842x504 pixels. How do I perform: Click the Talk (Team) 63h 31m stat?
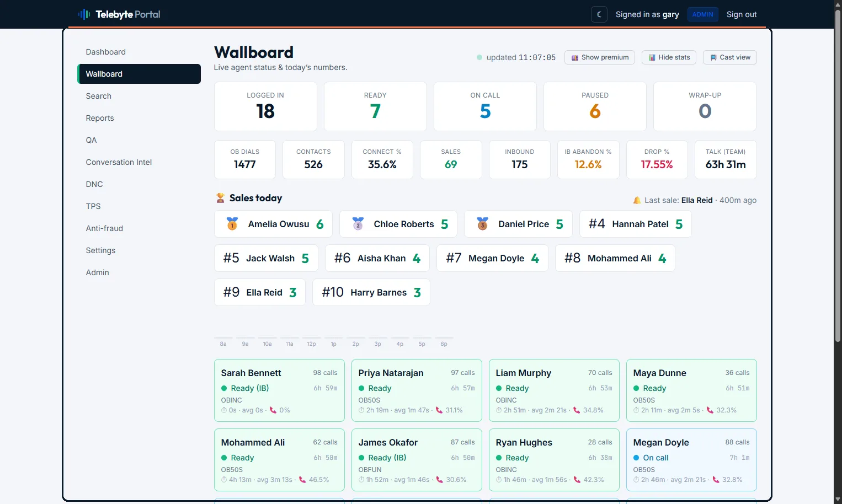click(x=726, y=159)
